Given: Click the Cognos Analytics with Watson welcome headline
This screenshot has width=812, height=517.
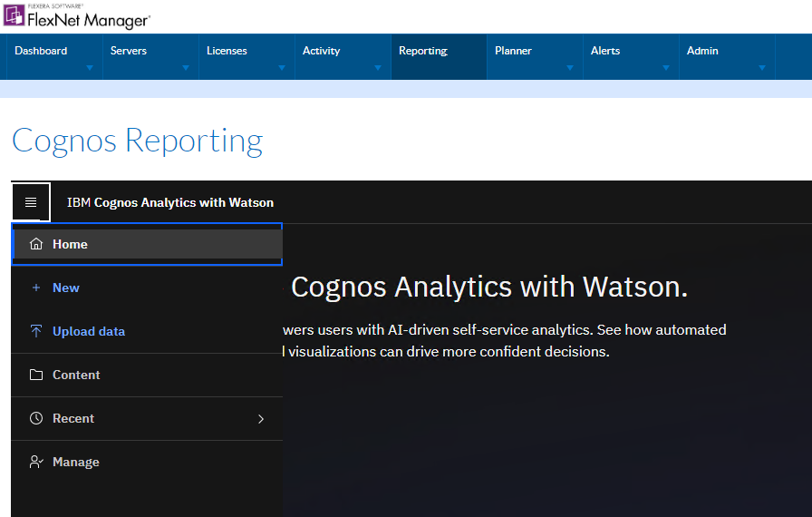Looking at the screenshot, I should pos(489,287).
